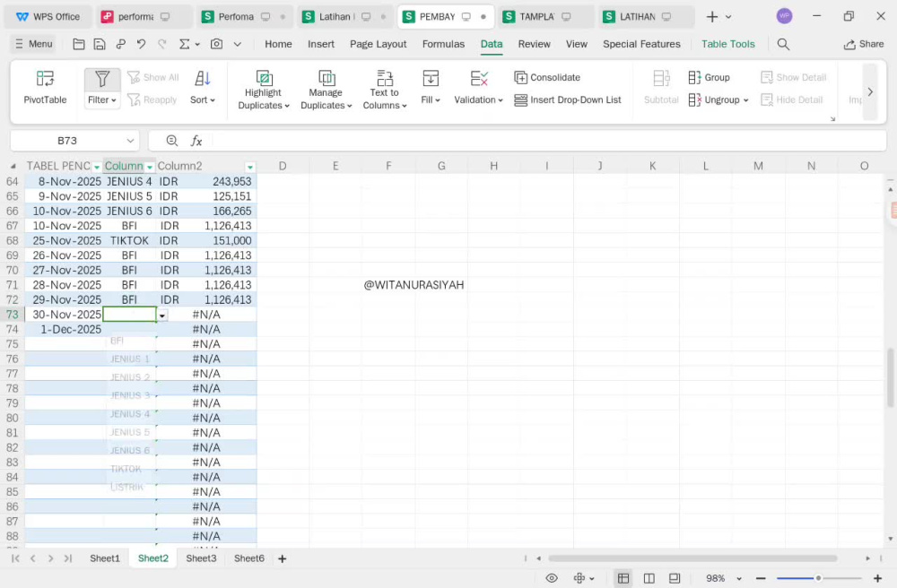Open the Insert ribbon tab
The image size is (897, 588).
tap(321, 44)
